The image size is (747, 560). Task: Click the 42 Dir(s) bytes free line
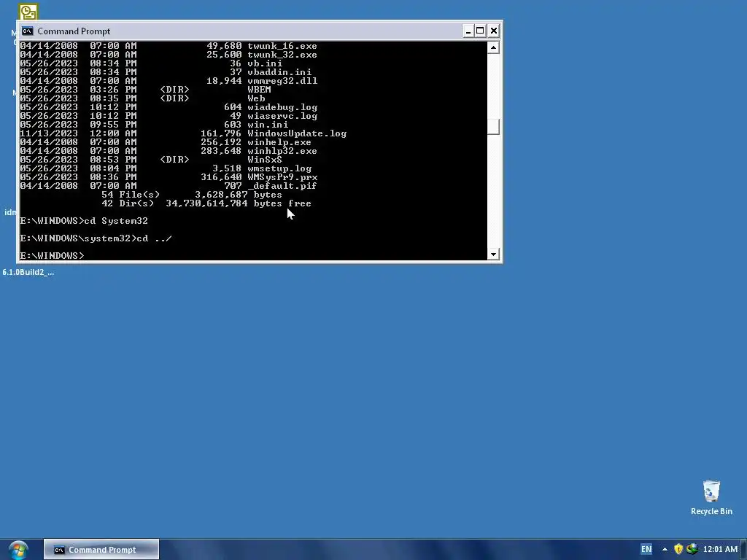point(206,203)
